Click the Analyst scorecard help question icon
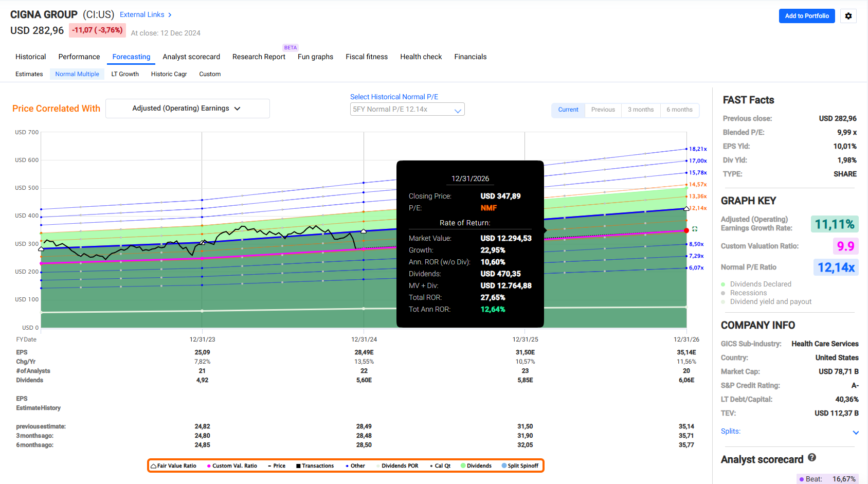The image size is (868, 484). pos(812,457)
